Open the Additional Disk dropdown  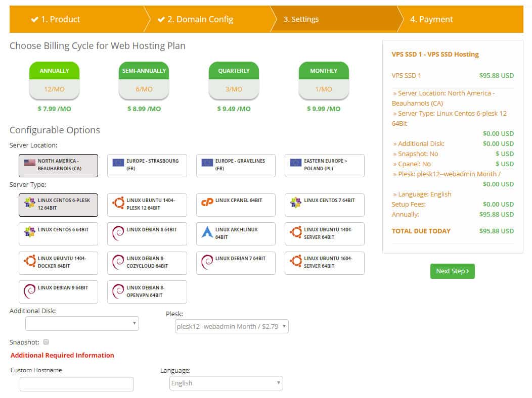(x=82, y=323)
